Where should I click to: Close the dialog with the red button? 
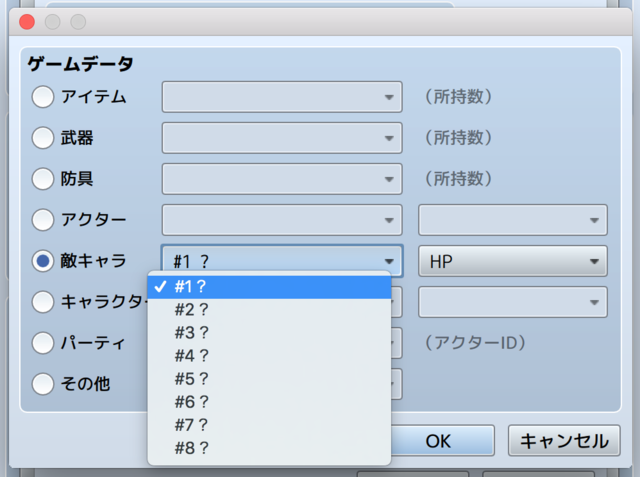coord(27,22)
